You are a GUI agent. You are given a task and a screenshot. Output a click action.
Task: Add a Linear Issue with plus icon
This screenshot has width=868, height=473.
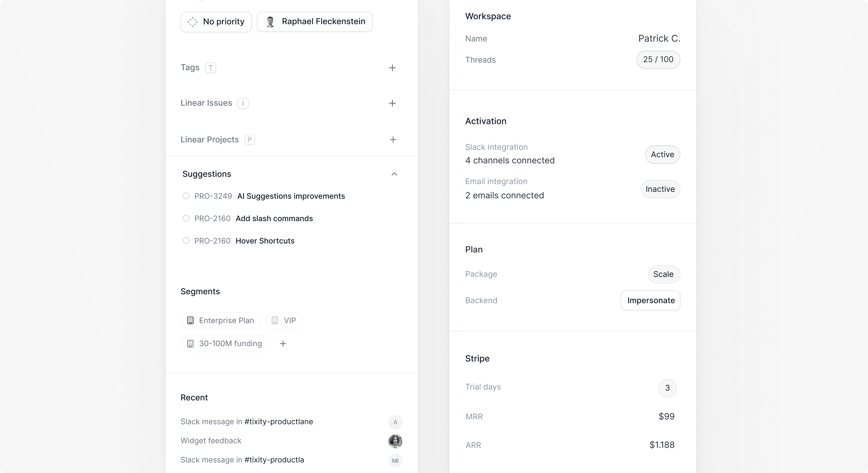[392, 103]
